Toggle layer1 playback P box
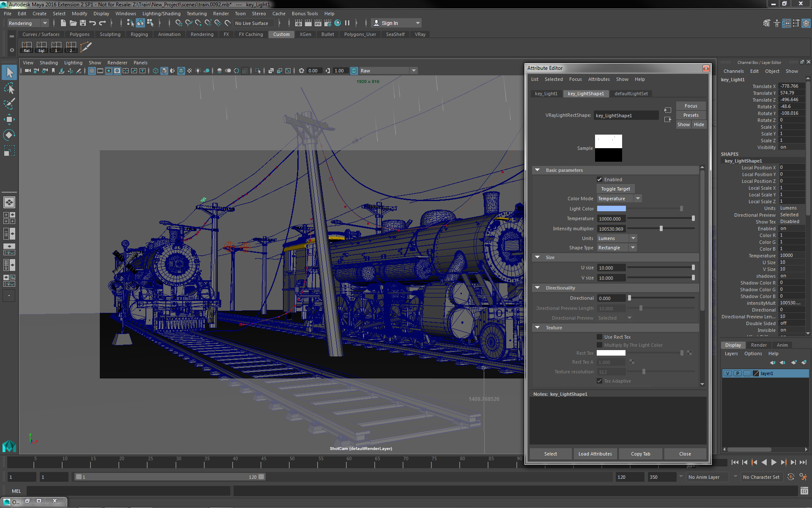The image size is (812, 508). [738, 373]
